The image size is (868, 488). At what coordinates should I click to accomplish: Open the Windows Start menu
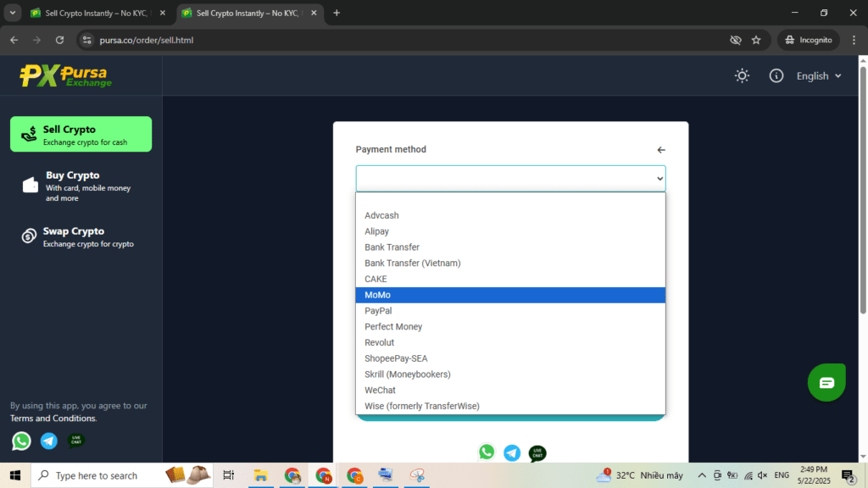pyautogui.click(x=15, y=475)
